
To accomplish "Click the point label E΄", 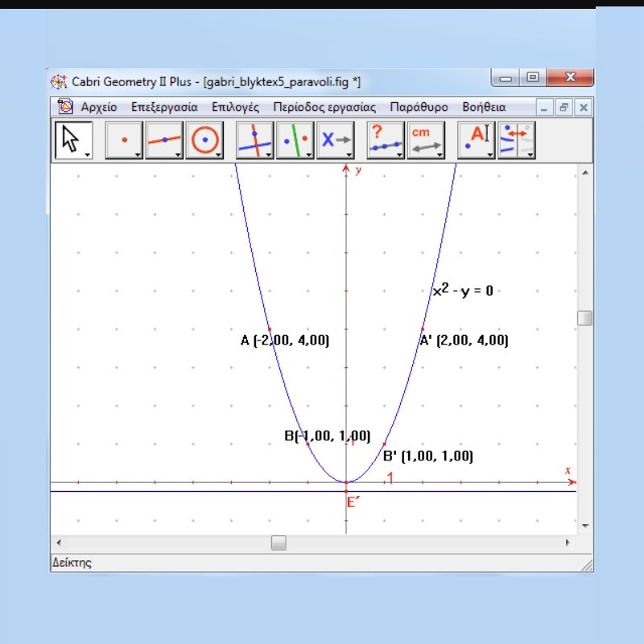I will (x=353, y=502).
